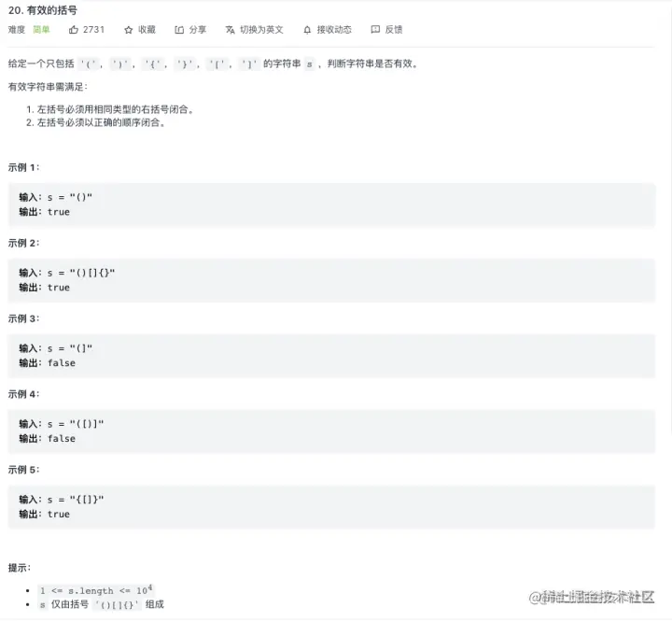Switch to English via 切换为英文

coord(261,30)
